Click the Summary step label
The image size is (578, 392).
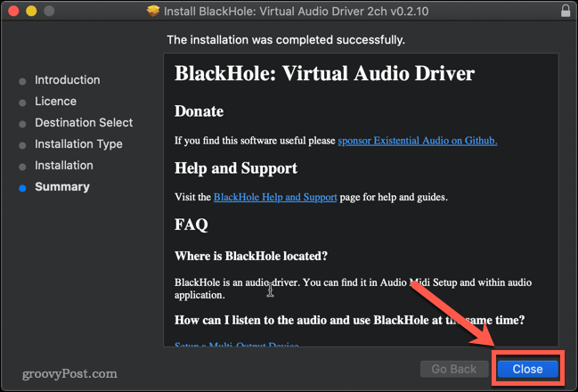pos(62,187)
